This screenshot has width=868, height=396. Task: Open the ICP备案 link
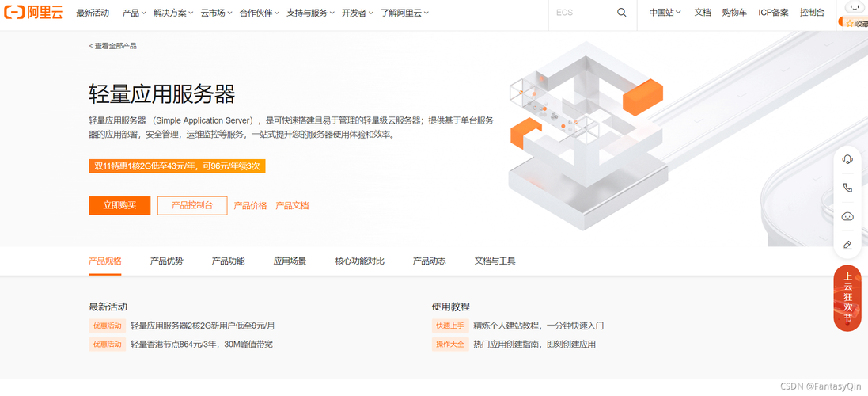(x=773, y=13)
